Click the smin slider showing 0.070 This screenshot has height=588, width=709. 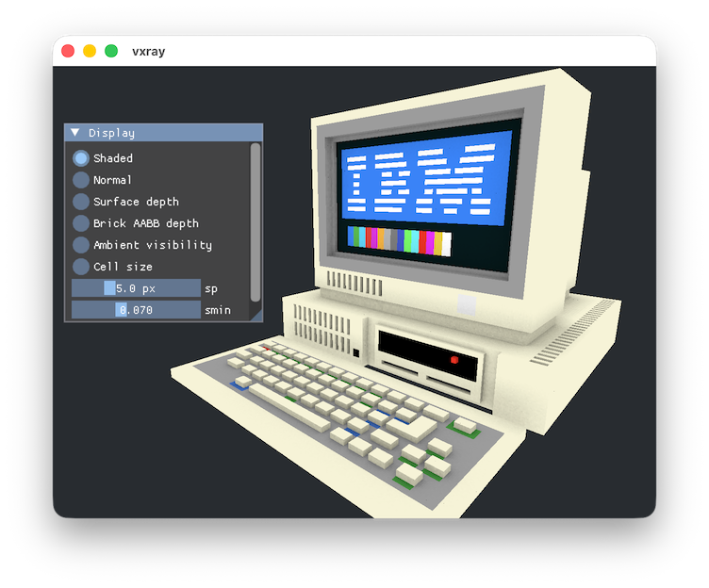click(136, 310)
